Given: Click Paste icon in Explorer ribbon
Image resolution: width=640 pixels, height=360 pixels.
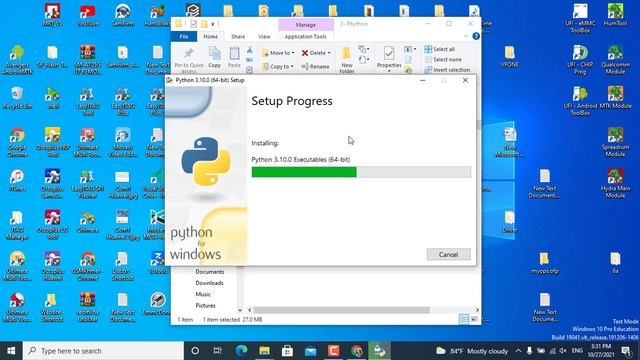Looking at the screenshot, I should coord(234,57).
